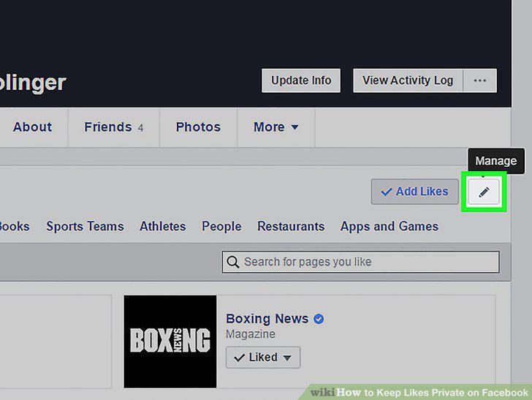Select the Restaurants likes category
The width and height of the screenshot is (532, 400).
point(291,226)
